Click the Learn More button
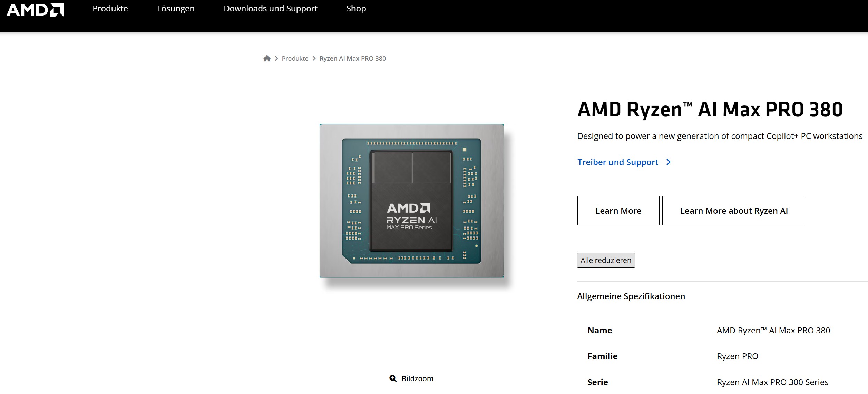Viewport: 868px width, 394px height. [618, 210]
